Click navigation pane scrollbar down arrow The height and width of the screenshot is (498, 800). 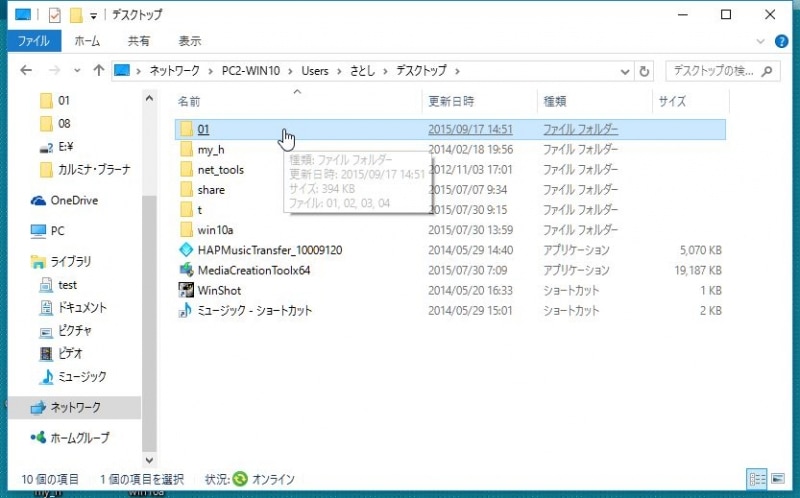click(149, 460)
